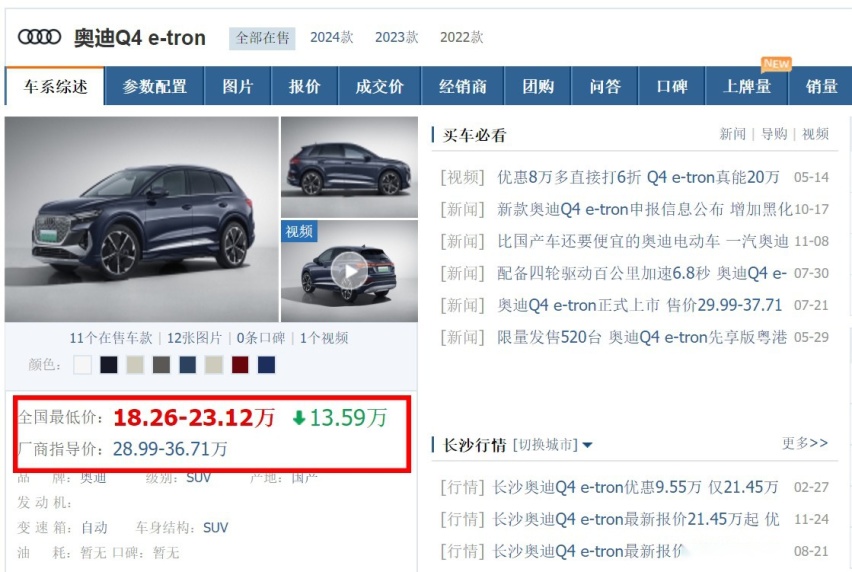The image size is (852, 572).
Task: Click the 05-14 article date
Action: 811,178
